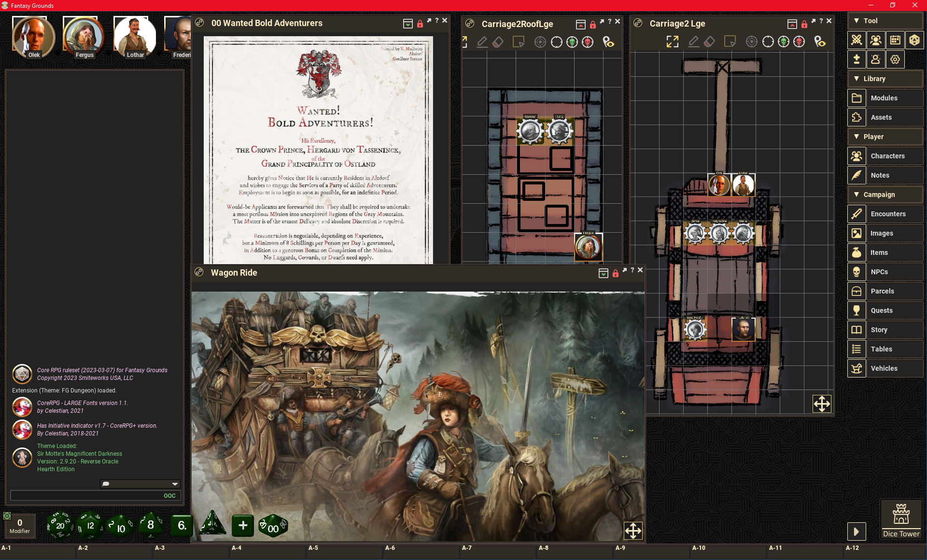
Task: Click the target icon in Carriage2 Lge toolbar
Action: pos(752,42)
